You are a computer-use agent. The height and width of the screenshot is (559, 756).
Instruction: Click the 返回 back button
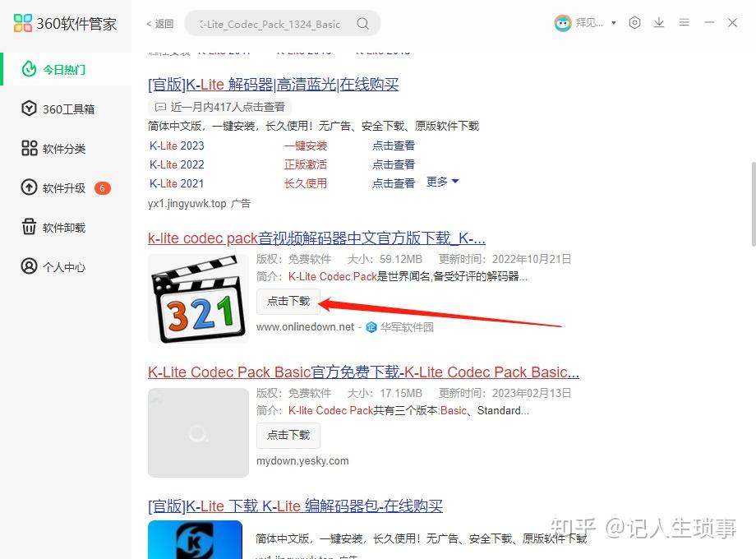(x=159, y=24)
